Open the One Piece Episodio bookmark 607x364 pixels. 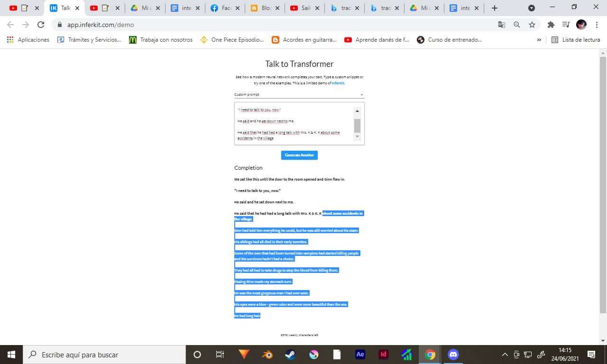[232, 40]
